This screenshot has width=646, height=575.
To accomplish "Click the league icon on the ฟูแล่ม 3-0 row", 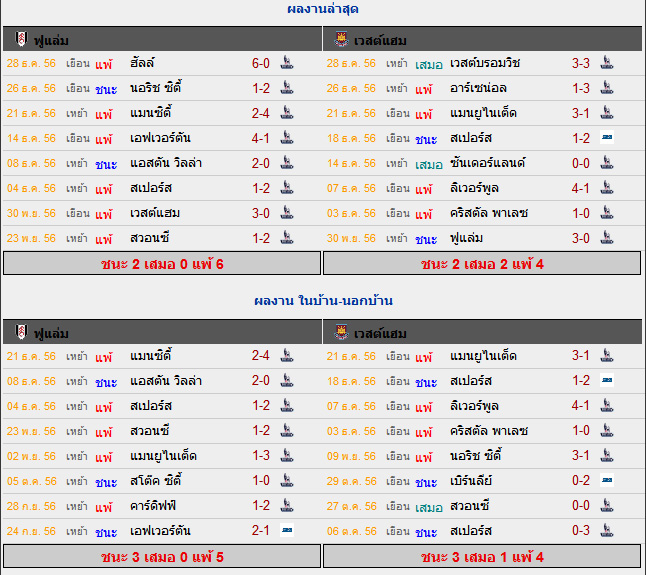I will (x=607, y=238).
